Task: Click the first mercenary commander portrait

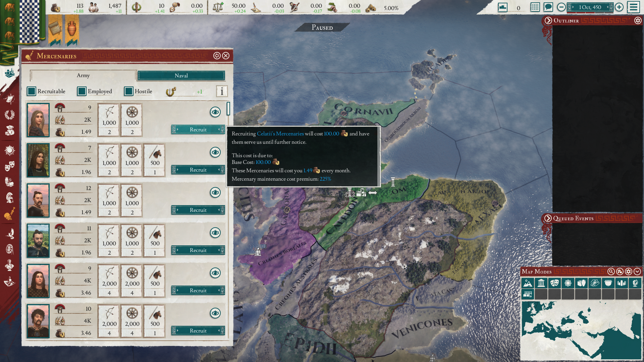Action: pyautogui.click(x=38, y=120)
